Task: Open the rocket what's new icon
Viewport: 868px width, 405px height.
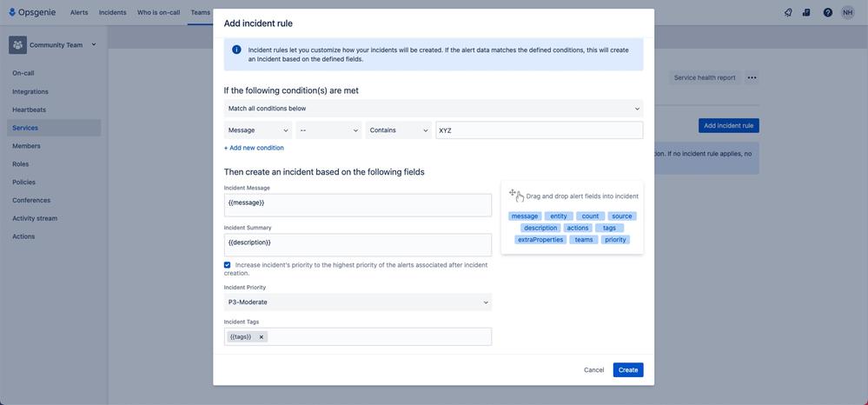Action: tap(788, 12)
